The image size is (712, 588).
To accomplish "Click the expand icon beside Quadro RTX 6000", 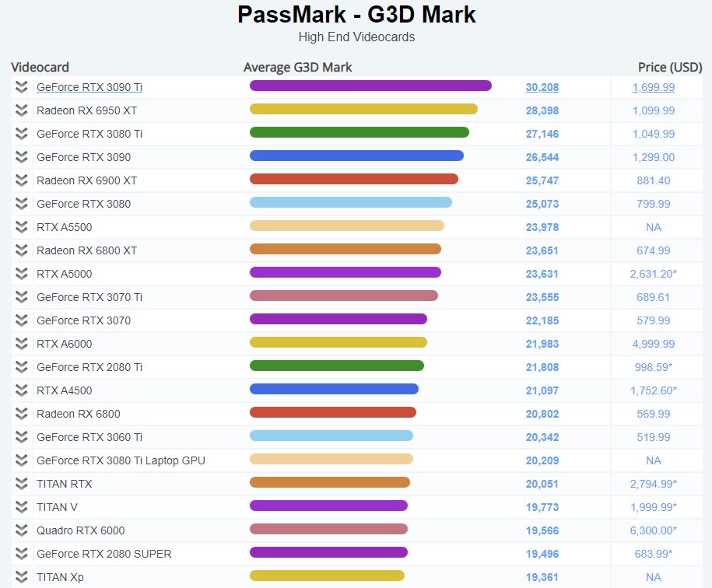I will (21, 530).
